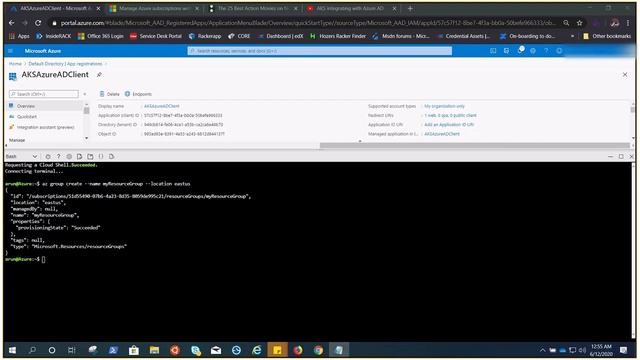This screenshot has width=640, height=360.
Task: Open Default Directory App registrations breadcrumb
Action: tap(65, 64)
